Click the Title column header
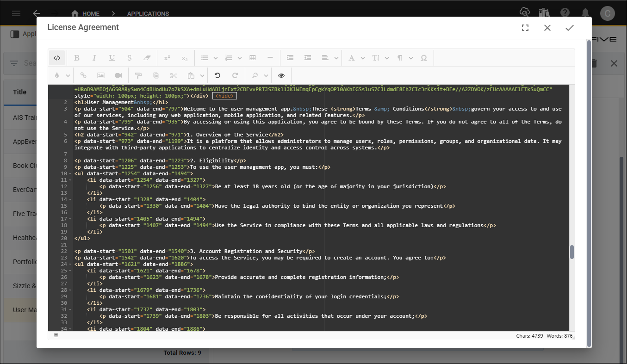The width and height of the screenshot is (627, 364). (20, 92)
